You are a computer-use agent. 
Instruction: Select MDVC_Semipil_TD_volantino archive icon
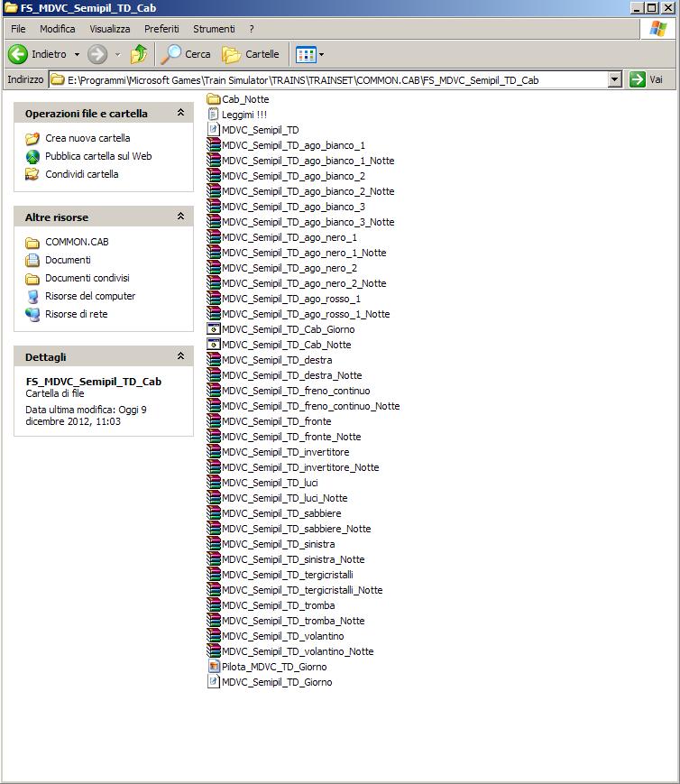tap(214, 636)
